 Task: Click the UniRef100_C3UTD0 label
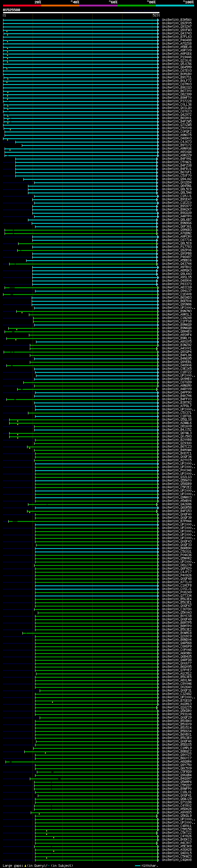coord(176,609)
